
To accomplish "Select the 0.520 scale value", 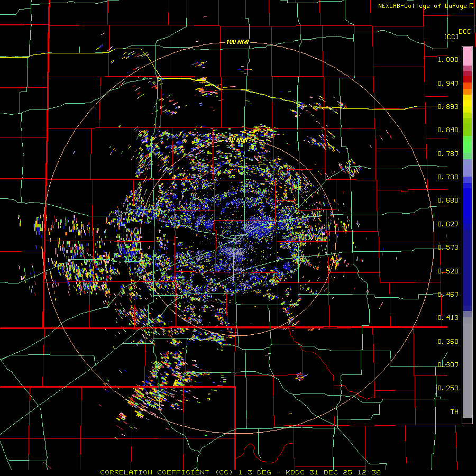I will [448, 271].
